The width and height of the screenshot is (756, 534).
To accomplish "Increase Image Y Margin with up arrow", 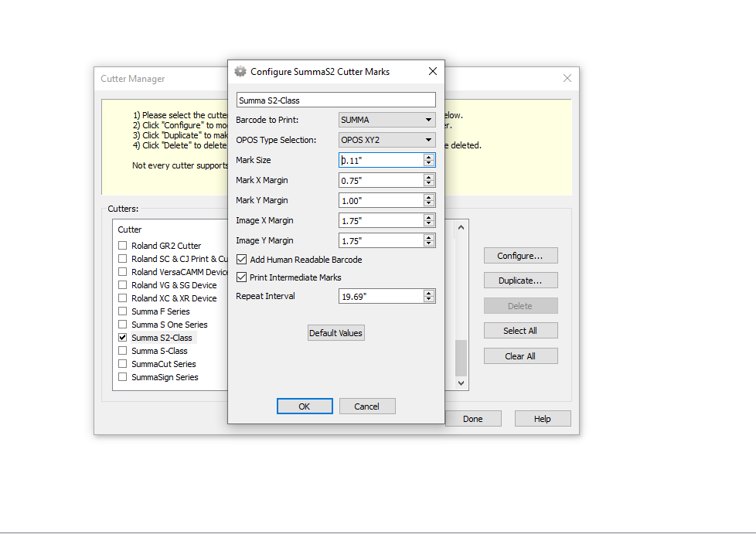I will tap(428, 237).
